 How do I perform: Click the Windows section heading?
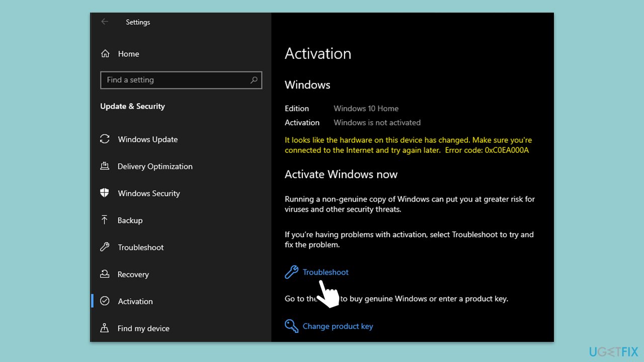point(307,85)
